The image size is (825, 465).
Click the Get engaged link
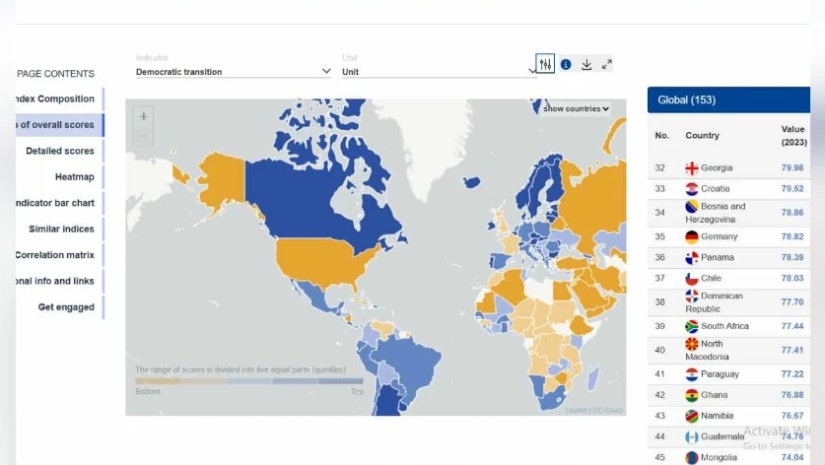(x=66, y=307)
